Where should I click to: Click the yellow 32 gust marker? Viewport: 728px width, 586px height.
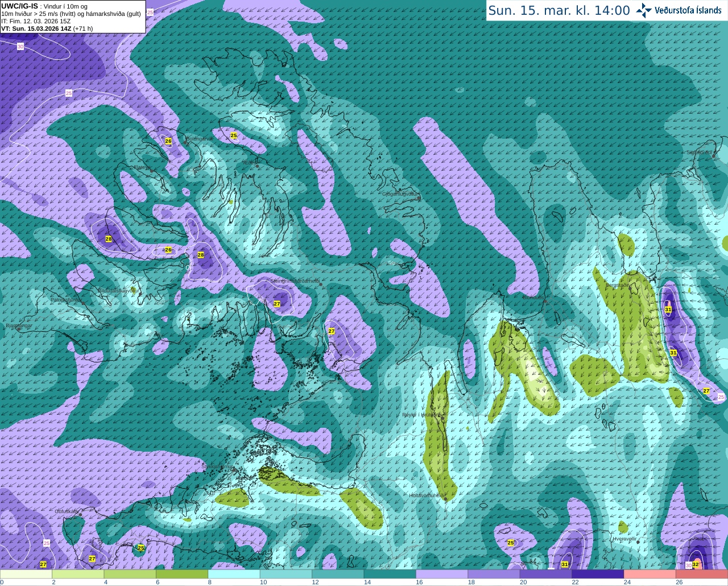click(696, 565)
